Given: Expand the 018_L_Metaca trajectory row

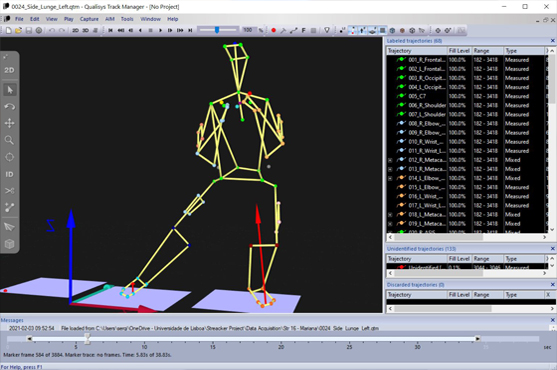Looking at the screenshot, I should (x=390, y=215).
